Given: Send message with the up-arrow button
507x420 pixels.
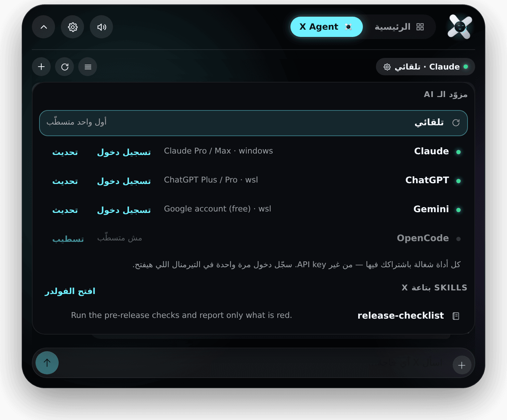Looking at the screenshot, I should 47,363.
